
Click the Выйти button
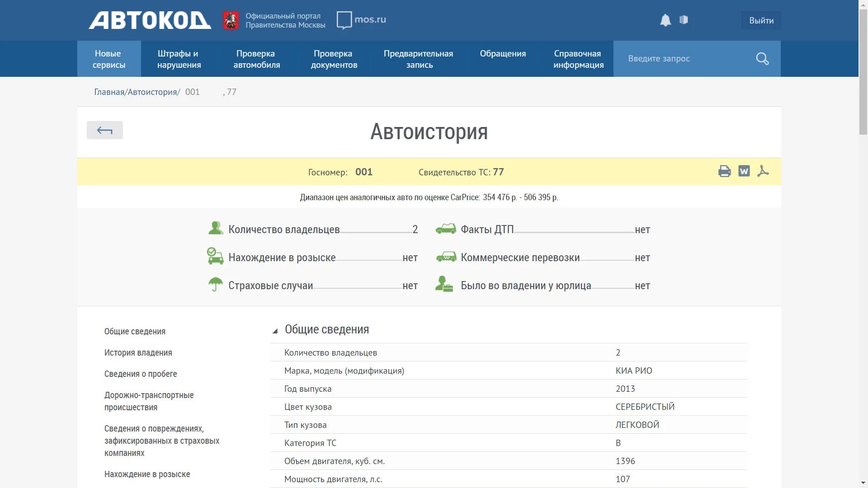761,20
